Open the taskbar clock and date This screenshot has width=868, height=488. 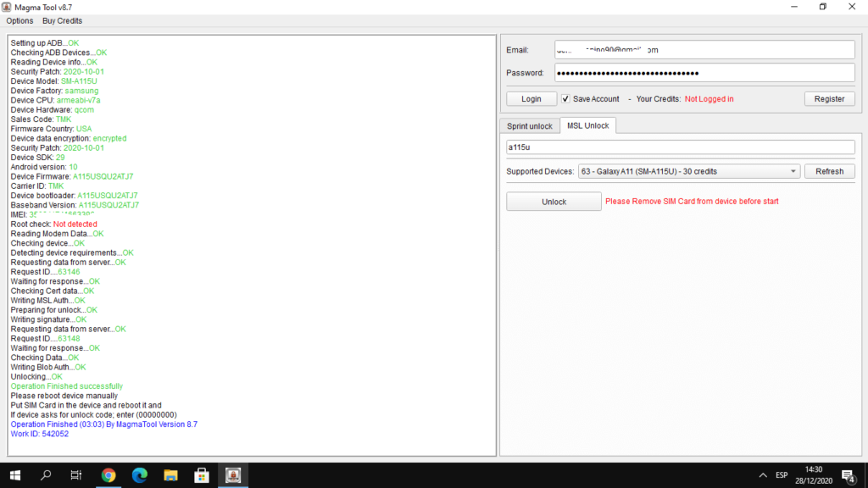[814, 475]
